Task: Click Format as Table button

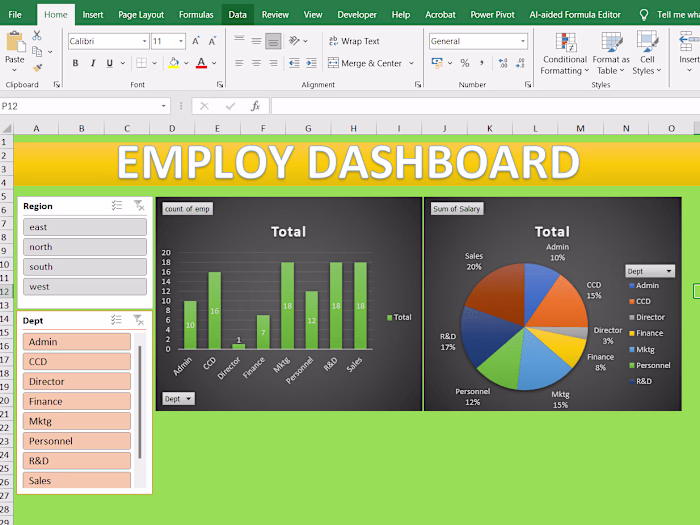Action: point(611,54)
